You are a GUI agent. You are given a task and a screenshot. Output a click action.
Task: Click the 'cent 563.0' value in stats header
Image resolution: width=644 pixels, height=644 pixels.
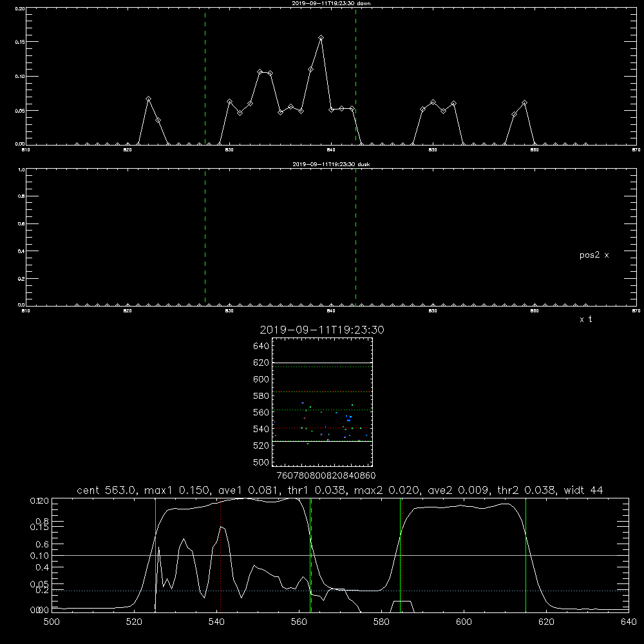[107, 490]
